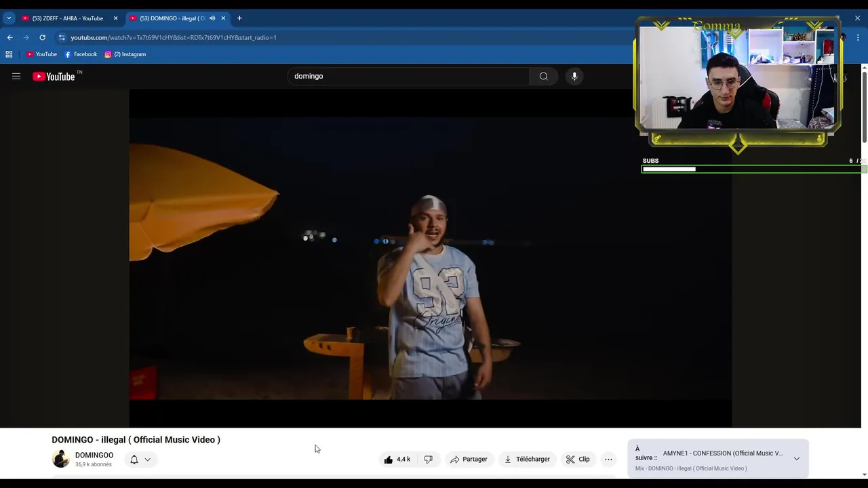Viewport: 868px width, 488px height.
Task: Open a new browser tab
Action: pos(239,18)
